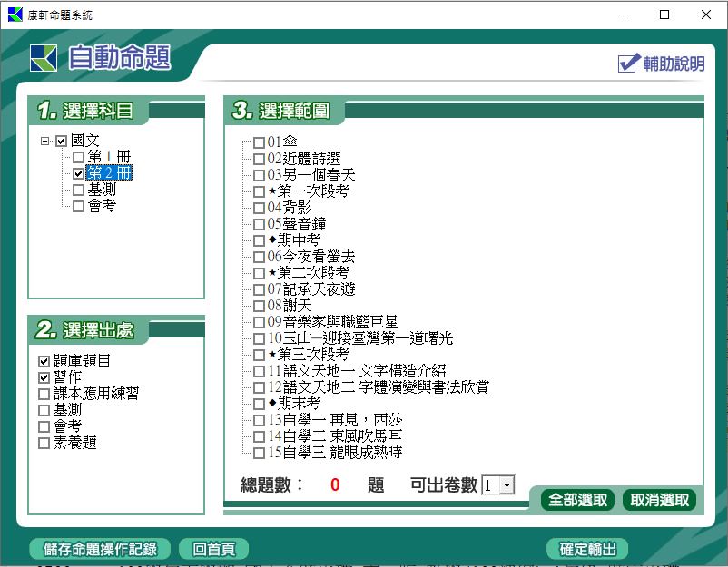Go back with 回首頁 button
The height and width of the screenshot is (567, 728).
click(213, 549)
